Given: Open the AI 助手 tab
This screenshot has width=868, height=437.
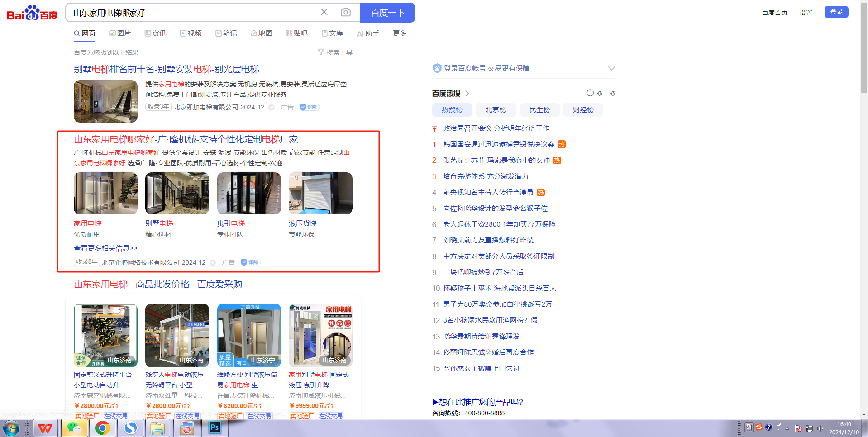Looking at the screenshot, I should coord(367,33).
